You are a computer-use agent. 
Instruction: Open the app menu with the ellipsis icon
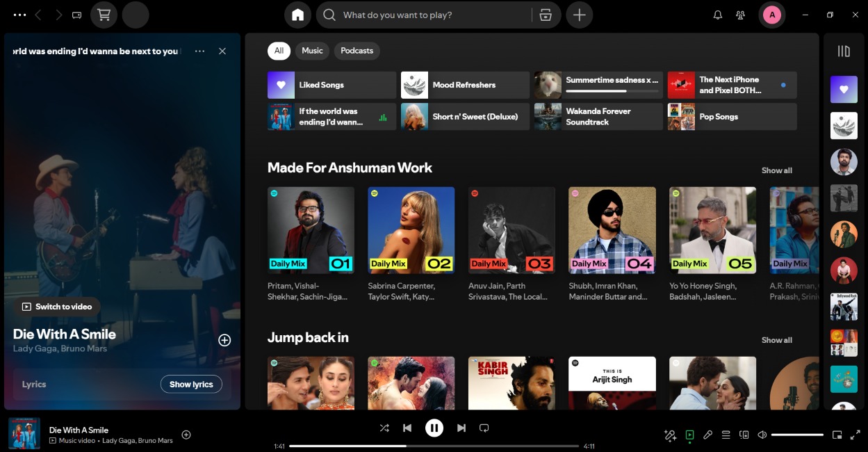18,14
